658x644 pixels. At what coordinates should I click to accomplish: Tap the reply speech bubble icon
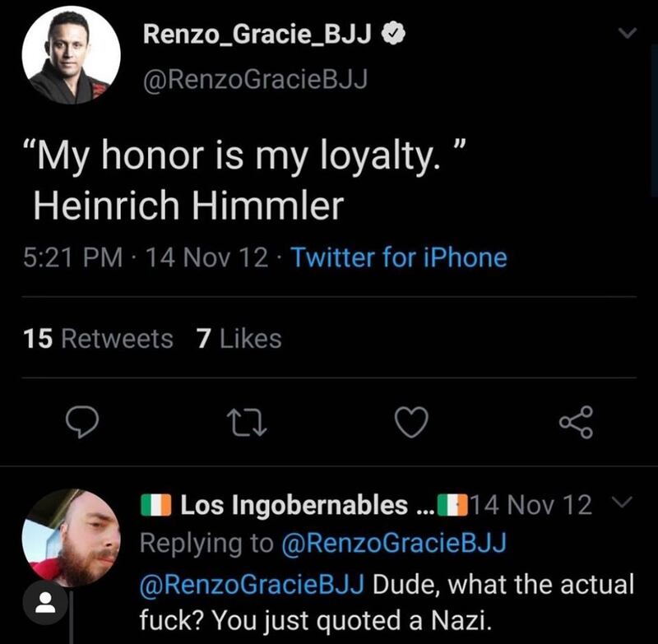click(82, 423)
